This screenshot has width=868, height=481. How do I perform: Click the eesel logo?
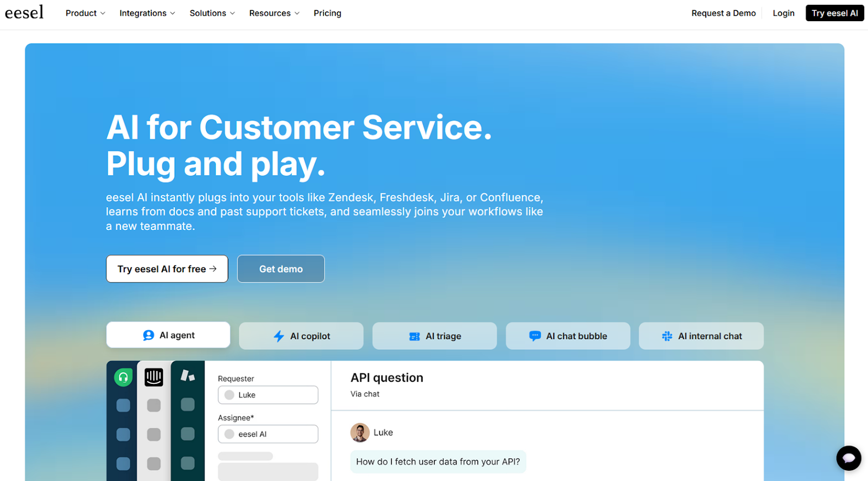pyautogui.click(x=24, y=12)
